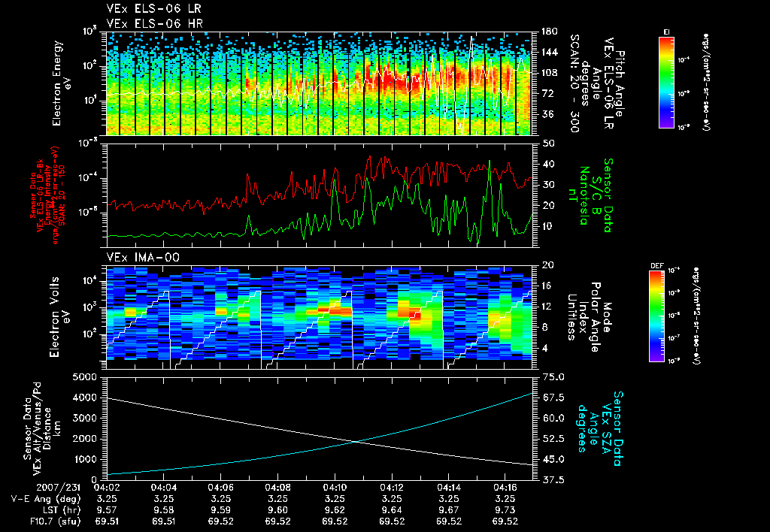
Task: Click the 52.5 degree SZA tick
Action: 553,439
